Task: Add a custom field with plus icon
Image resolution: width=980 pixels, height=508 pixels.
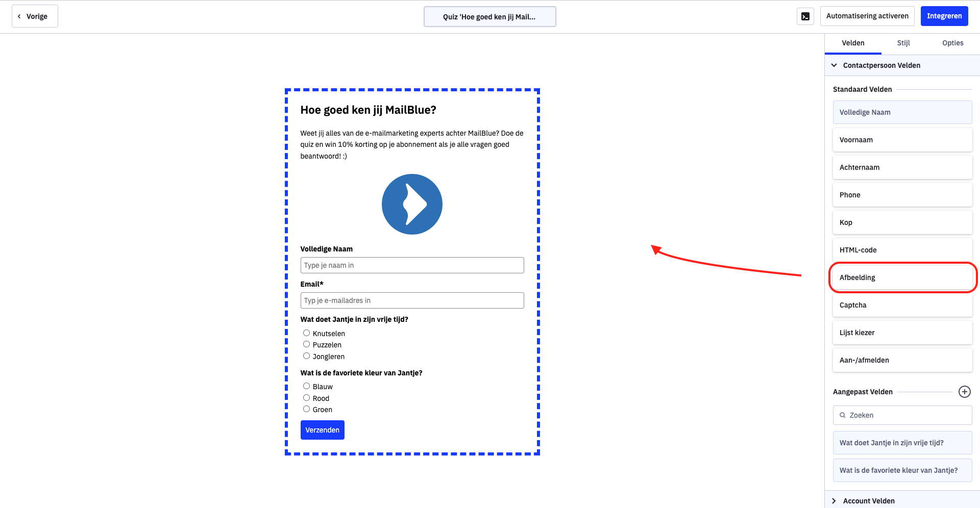Action: (964, 392)
